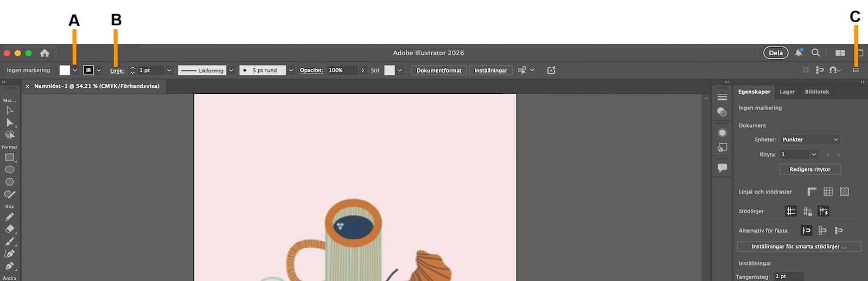
Task: Click the Redigera ritytor button
Action: coord(809,169)
